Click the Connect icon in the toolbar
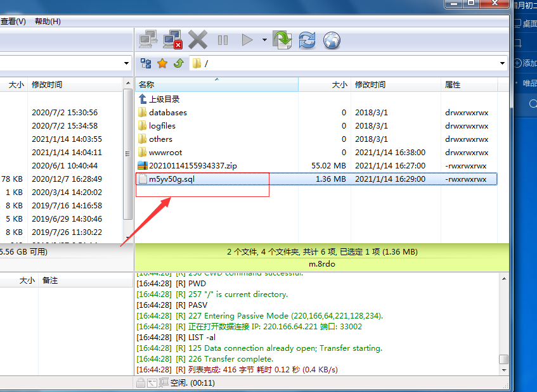 point(148,40)
